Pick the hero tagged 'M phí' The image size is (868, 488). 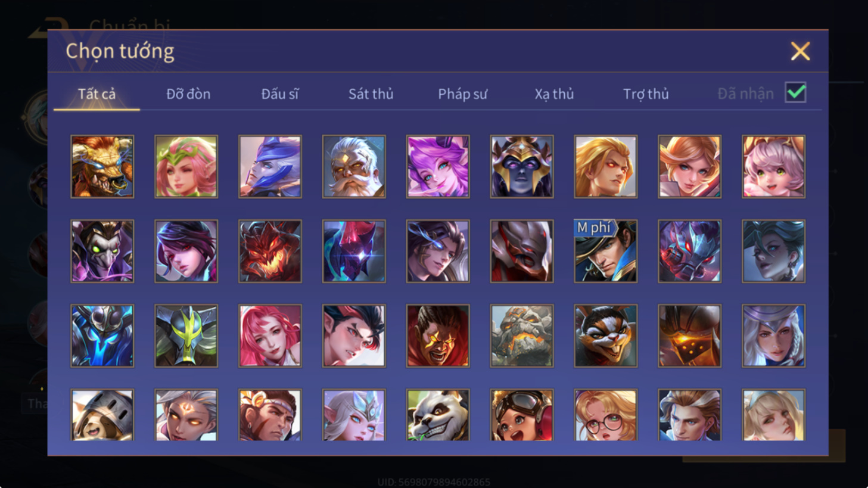tap(605, 251)
